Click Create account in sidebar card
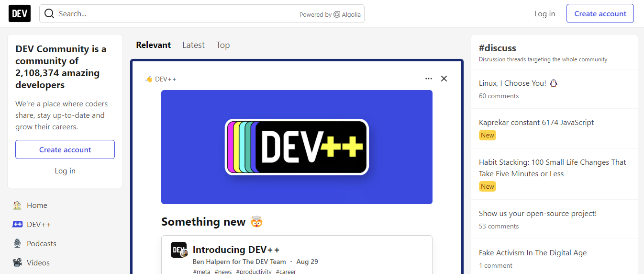 pyautogui.click(x=65, y=149)
